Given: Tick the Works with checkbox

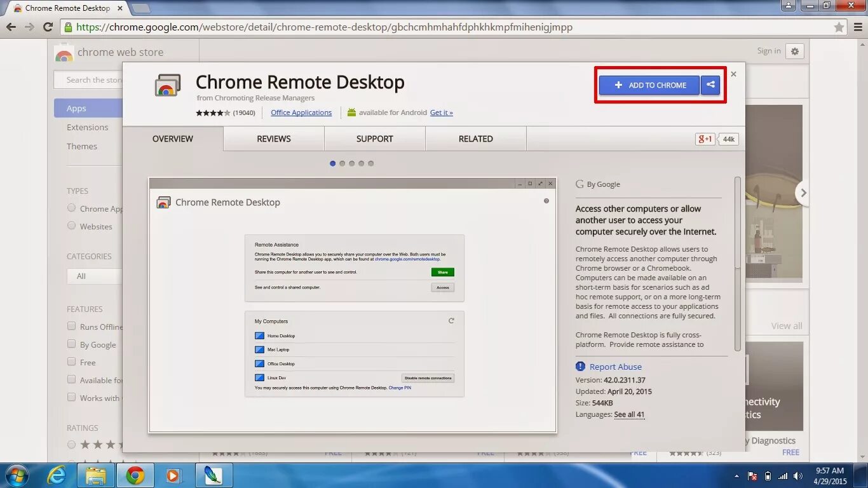Looking at the screenshot, I should [x=71, y=397].
